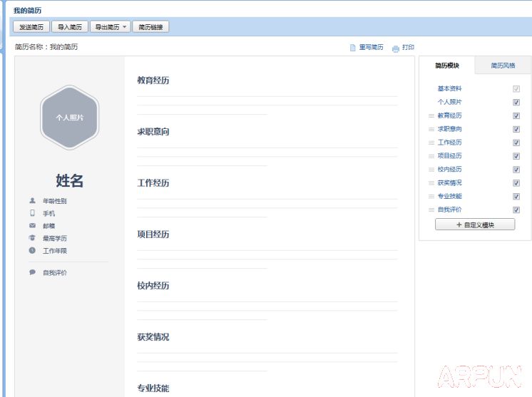
Task: Click the clock icon beside 工作年限
Action: point(32,250)
